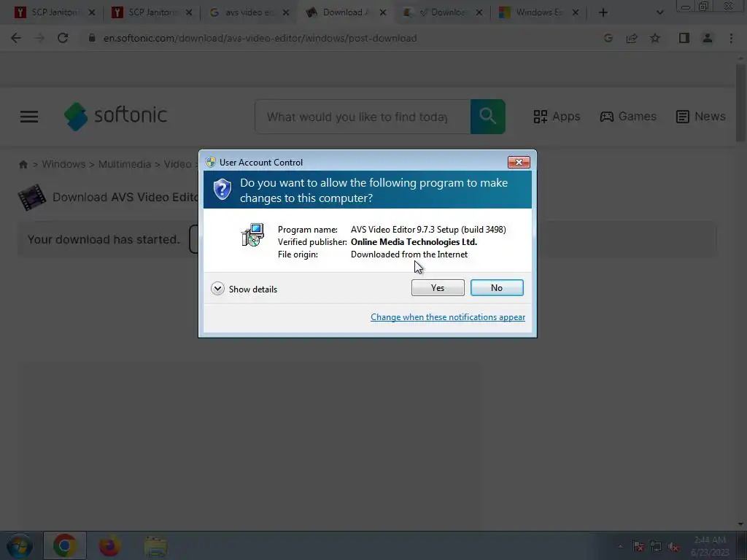
Task: Close the avs video editor tab
Action: [286, 12]
